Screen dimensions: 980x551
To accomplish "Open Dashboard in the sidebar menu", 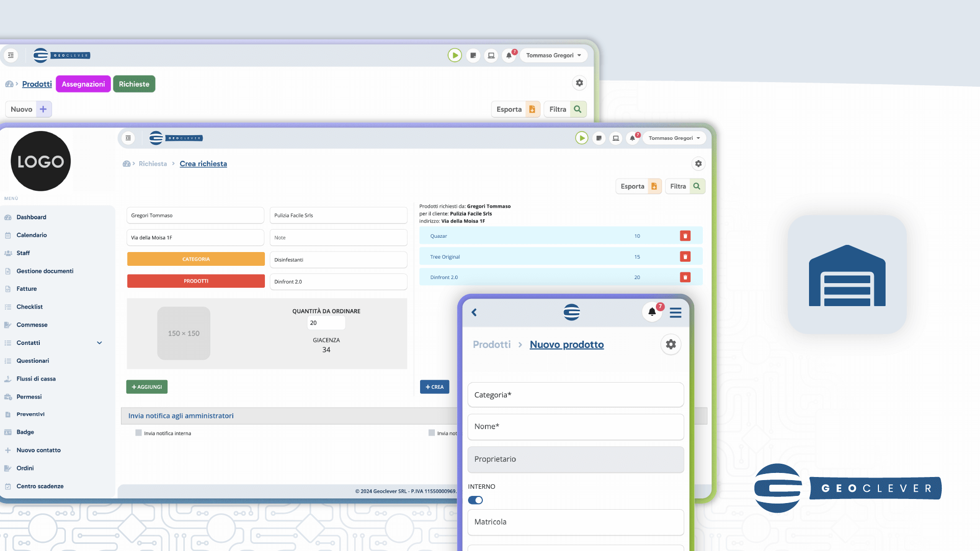I will (31, 217).
